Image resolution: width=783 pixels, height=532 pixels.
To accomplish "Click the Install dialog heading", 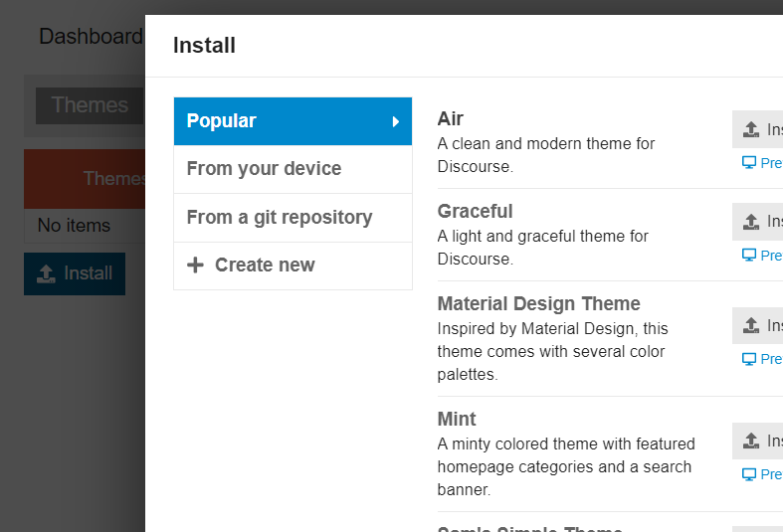I will point(204,46).
